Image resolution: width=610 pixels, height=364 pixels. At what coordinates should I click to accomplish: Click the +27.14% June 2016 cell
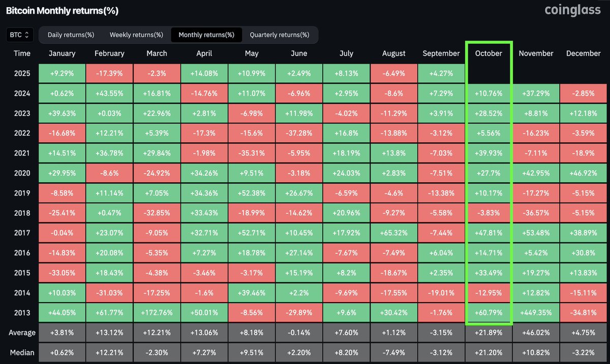pos(299,253)
